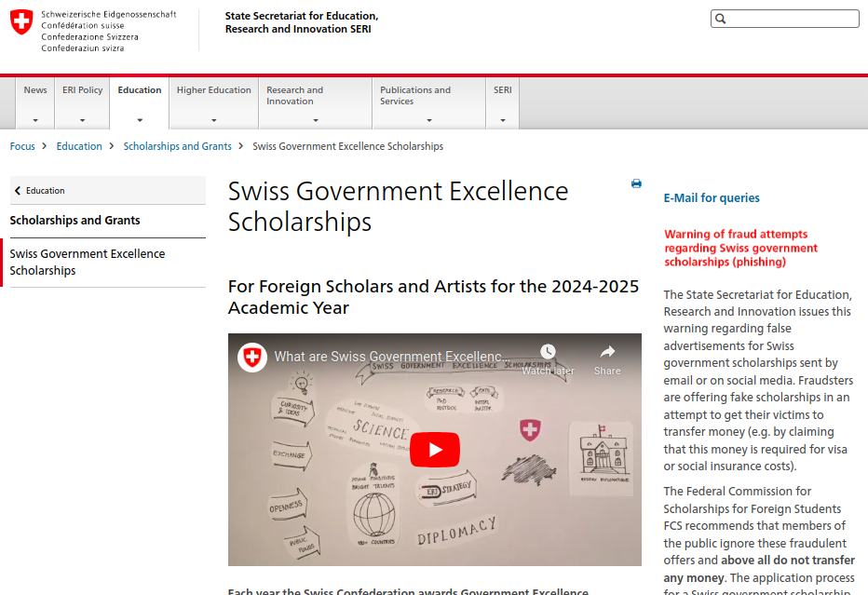Click the Watch Later clock icon

548,351
